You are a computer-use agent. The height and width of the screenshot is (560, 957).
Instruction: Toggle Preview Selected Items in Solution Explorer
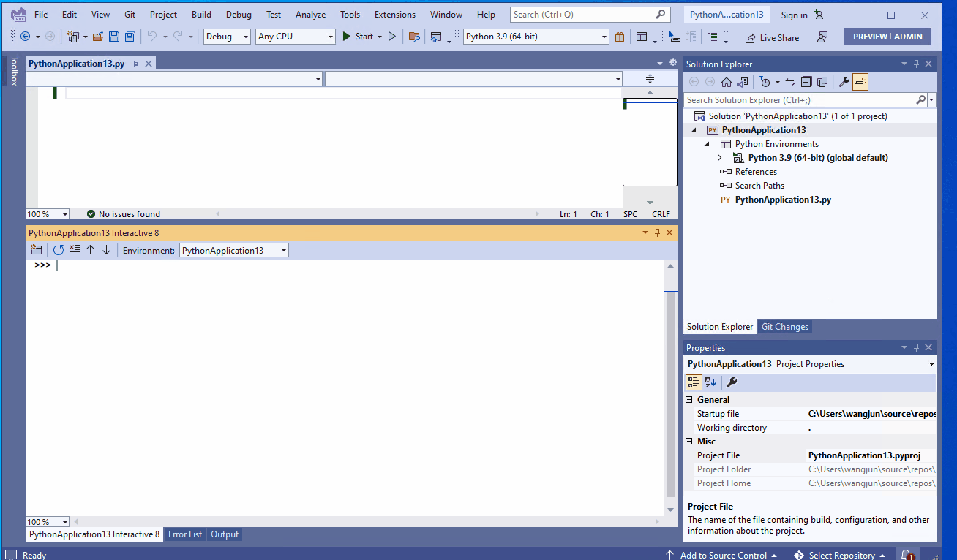(860, 81)
